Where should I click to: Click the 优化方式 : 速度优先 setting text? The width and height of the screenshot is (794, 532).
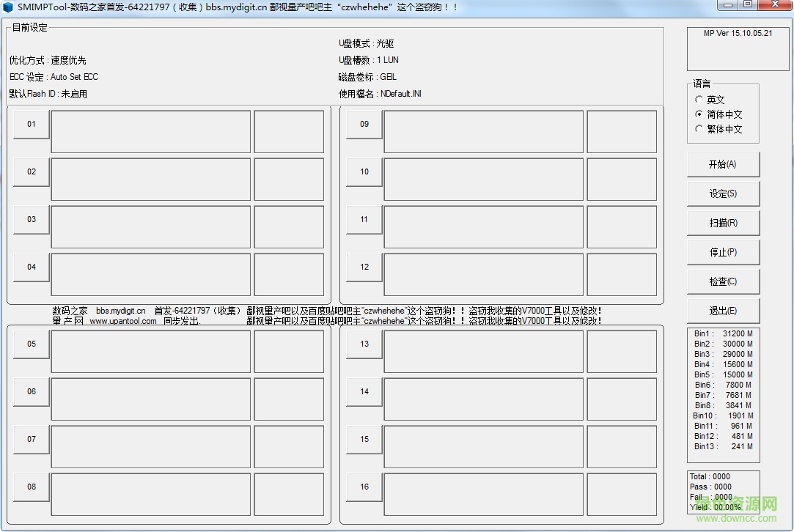(48, 60)
